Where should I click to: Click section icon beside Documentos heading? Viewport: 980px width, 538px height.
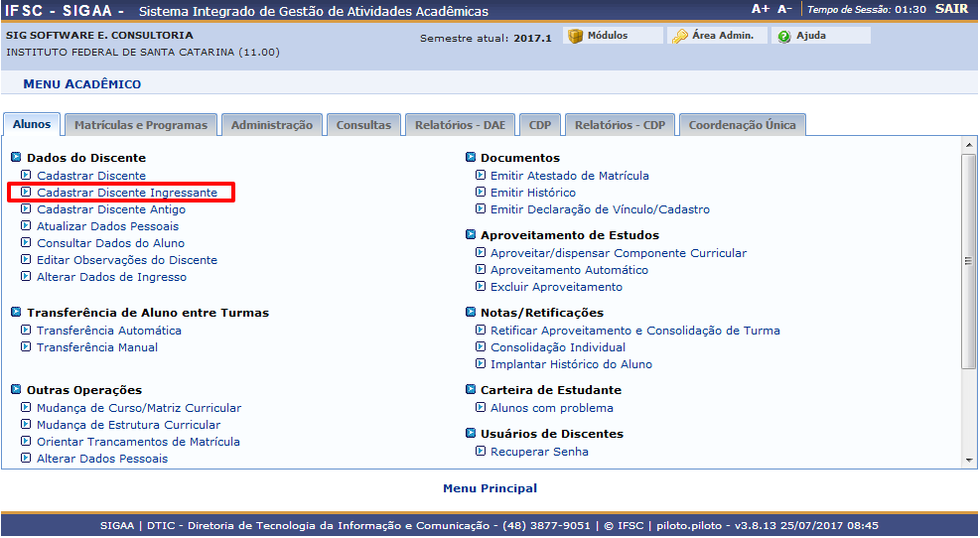coord(471,158)
